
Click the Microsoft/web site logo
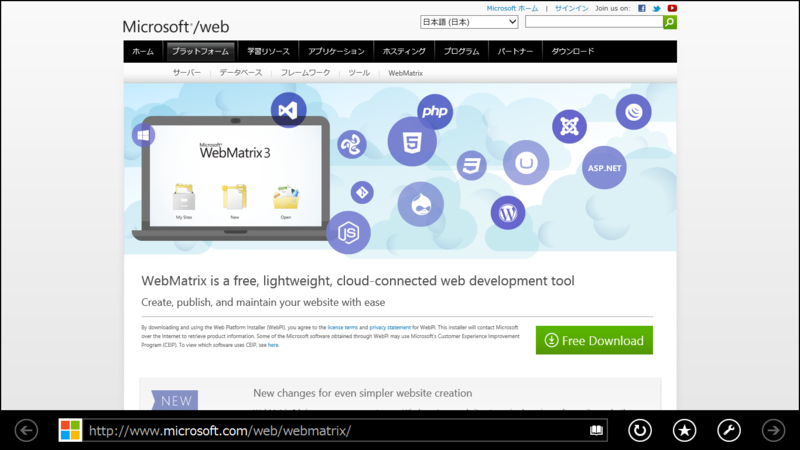176,27
